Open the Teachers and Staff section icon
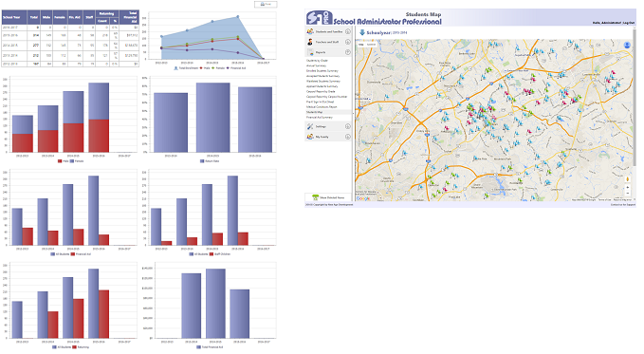Viewport: 644px width, 354px height. pyautogui.click(x=310, y=42)
